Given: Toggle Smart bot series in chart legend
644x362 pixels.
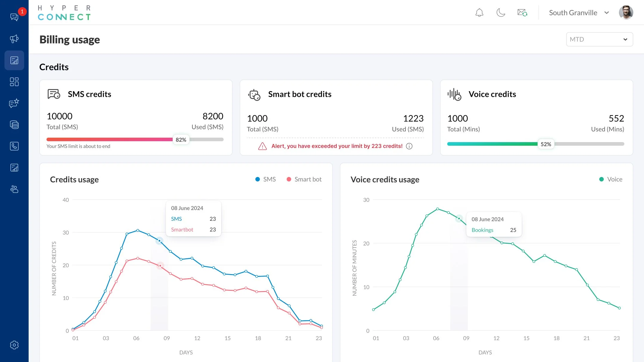Looking at the screenshot, I should coord(304,179).
